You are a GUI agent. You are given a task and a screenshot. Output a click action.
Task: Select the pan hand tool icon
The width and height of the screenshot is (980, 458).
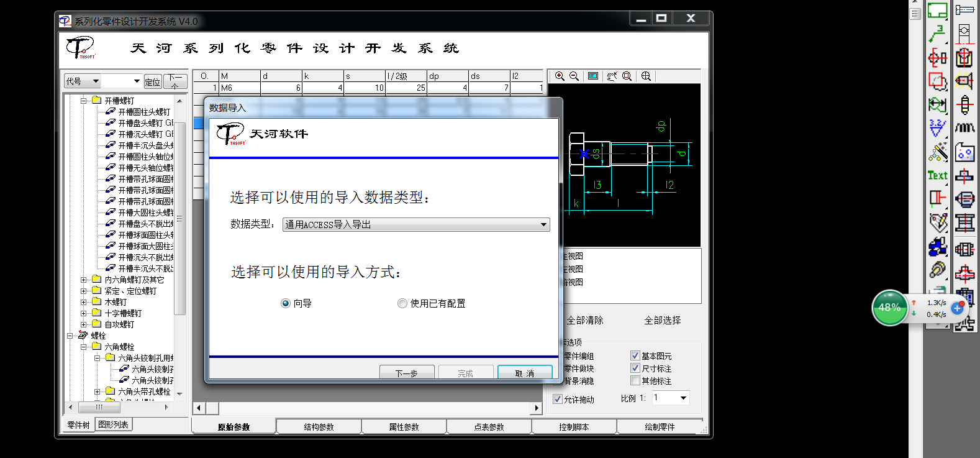(612, 76)
